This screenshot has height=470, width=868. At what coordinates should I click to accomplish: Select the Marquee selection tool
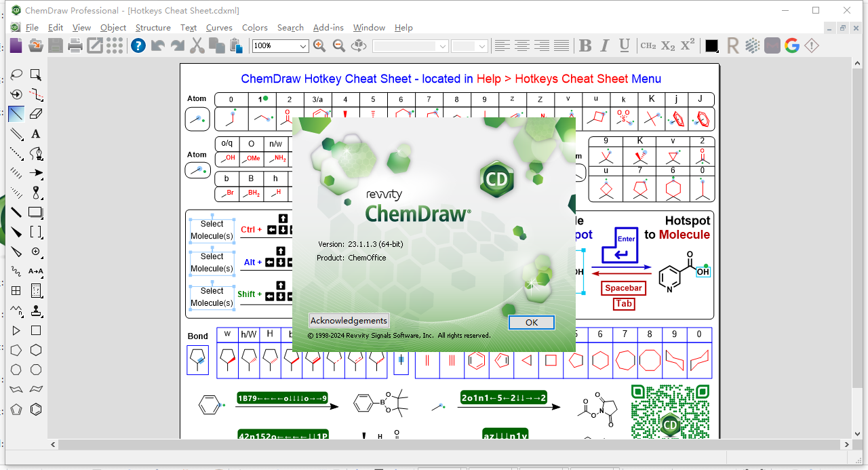(35, 75)
